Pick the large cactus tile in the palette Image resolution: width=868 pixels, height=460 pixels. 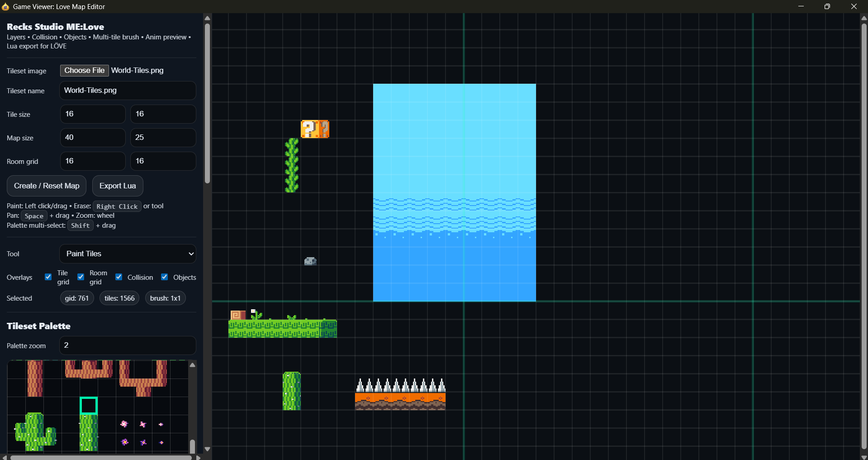pyautogui.click(x=35, y=432)
